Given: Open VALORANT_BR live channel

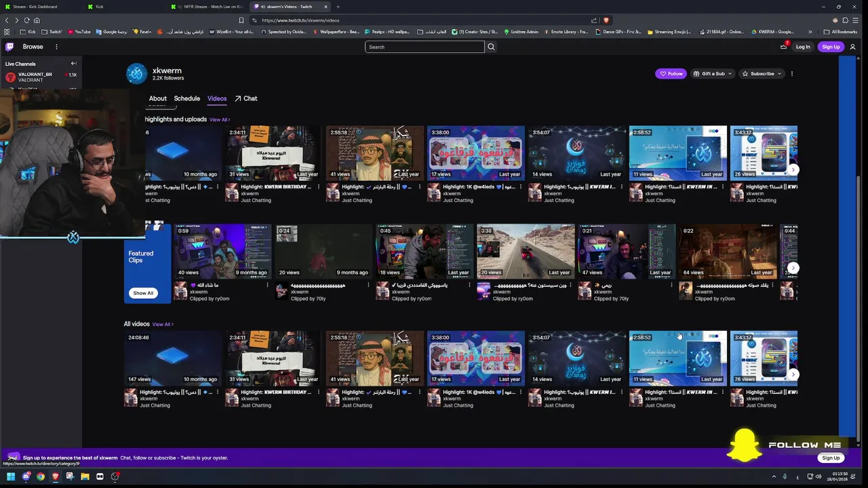Looking at the screenshot, I should pyautogui.click(x=41, y=77).
